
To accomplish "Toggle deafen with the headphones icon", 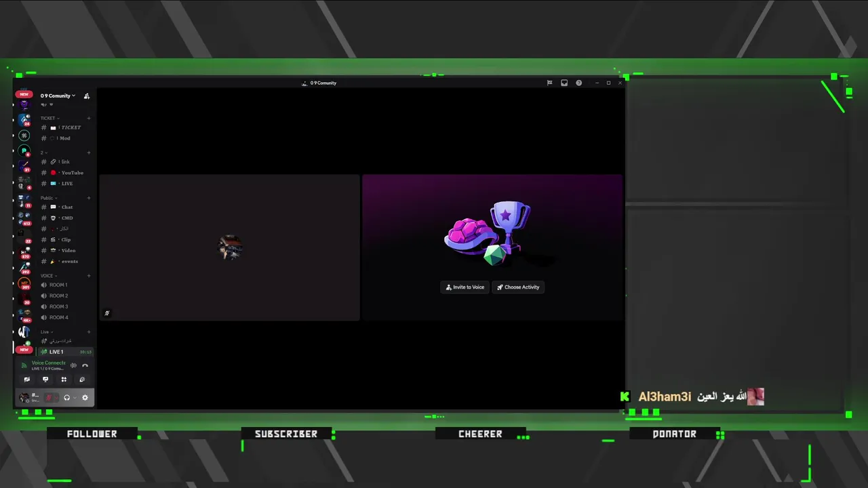I will click(66, 398).
